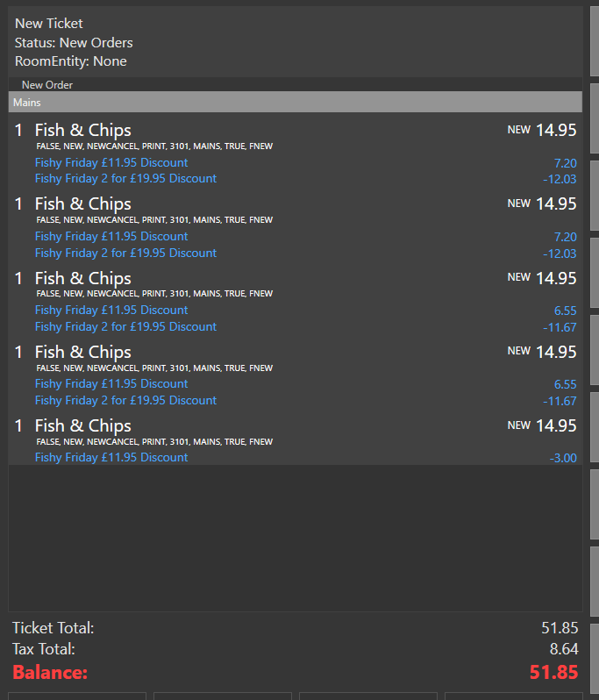
Task: Select the second Fish & Chips order line
Action: 295,227
